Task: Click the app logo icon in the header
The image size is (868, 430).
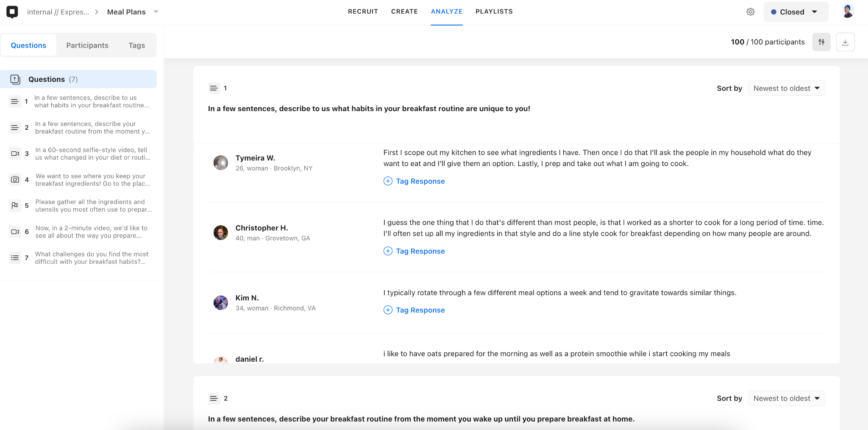Action: pos(12,12)
